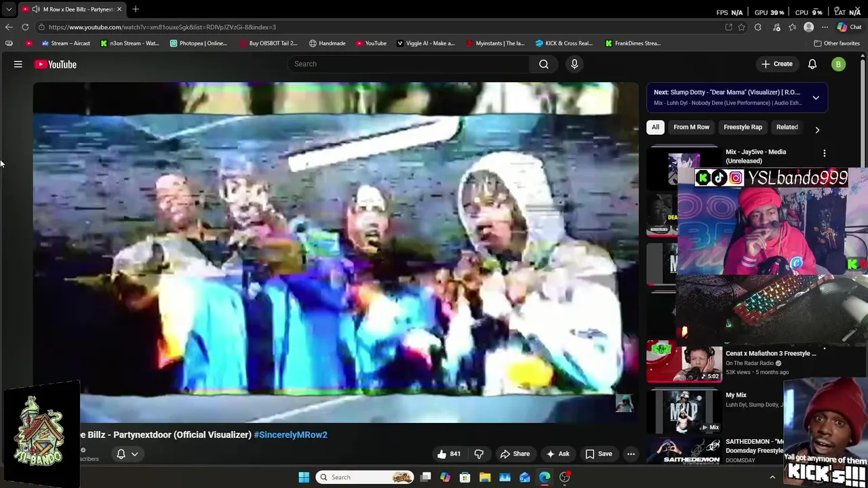Open the Windows Start menu
Viewport: 868px width, 488px height.
(x=304, y=477)
